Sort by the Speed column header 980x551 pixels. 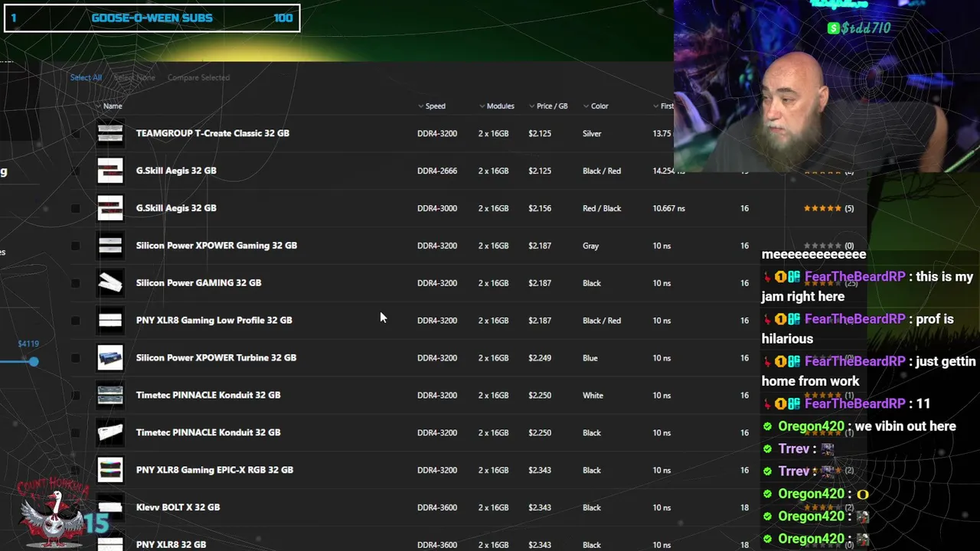click(432, 106)
